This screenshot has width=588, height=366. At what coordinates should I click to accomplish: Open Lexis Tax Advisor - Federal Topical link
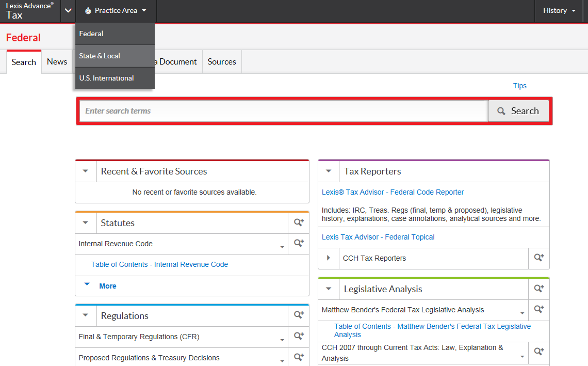point(378,237)
